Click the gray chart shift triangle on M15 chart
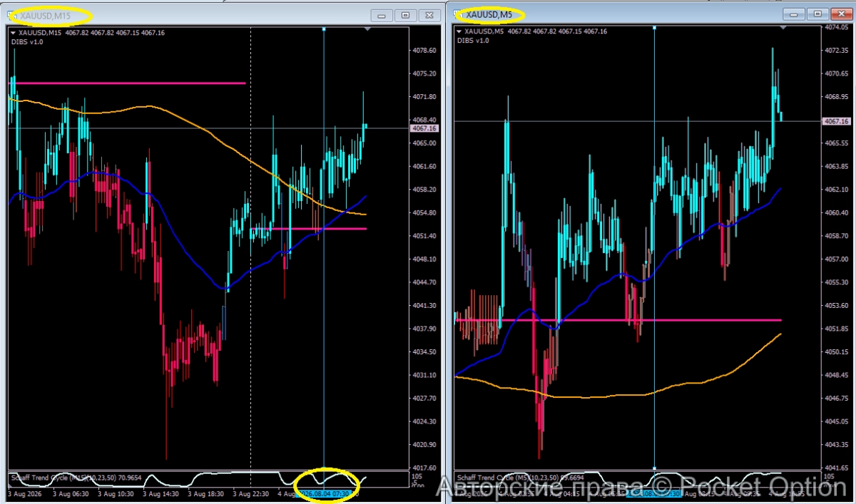The image size is (856, 504). [x=367, y=29]
